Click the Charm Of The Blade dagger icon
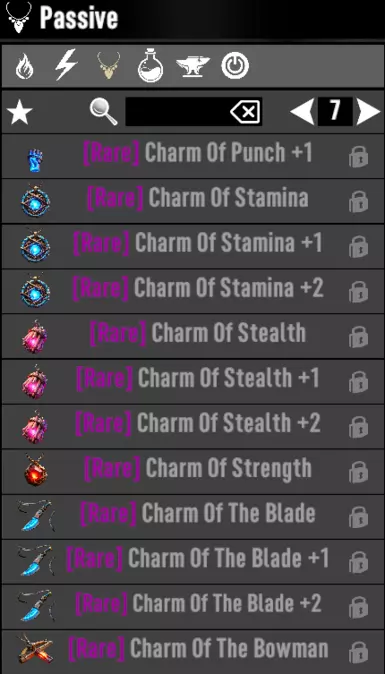This screenshot has height=674, width=385. pos(36,515)
